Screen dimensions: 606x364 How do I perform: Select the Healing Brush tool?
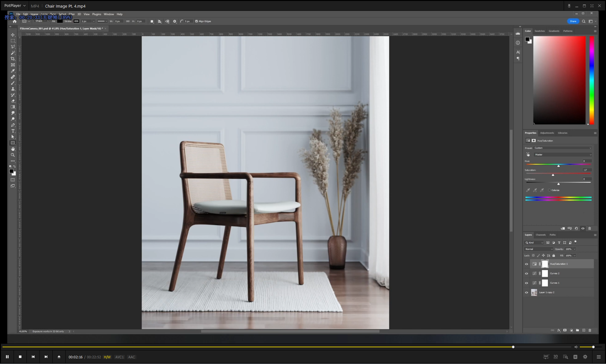(13, 77)
